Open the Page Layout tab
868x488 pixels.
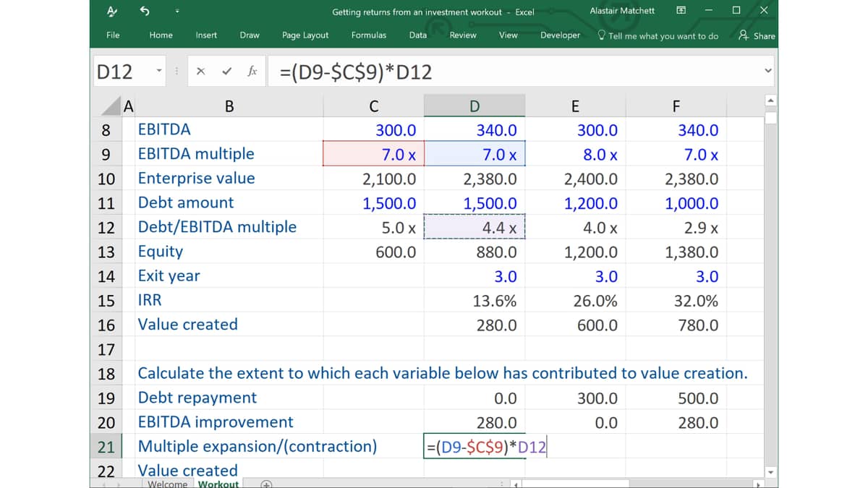coord(305,35)
